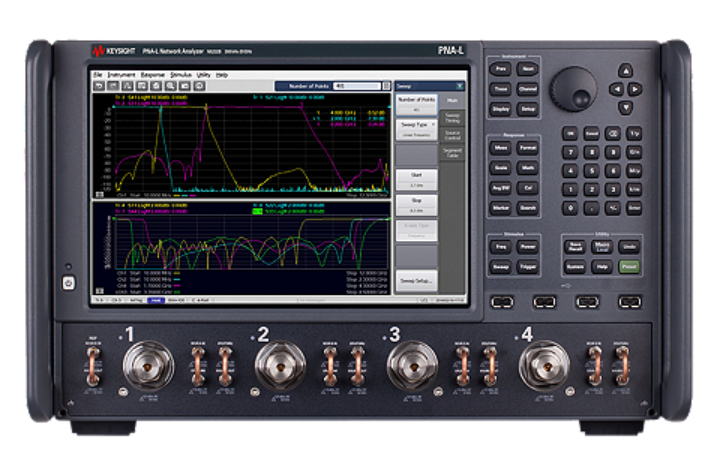Push the Undo hardkey in Utility group
Viewport: 710px width, 465px height.
point(629,247)
